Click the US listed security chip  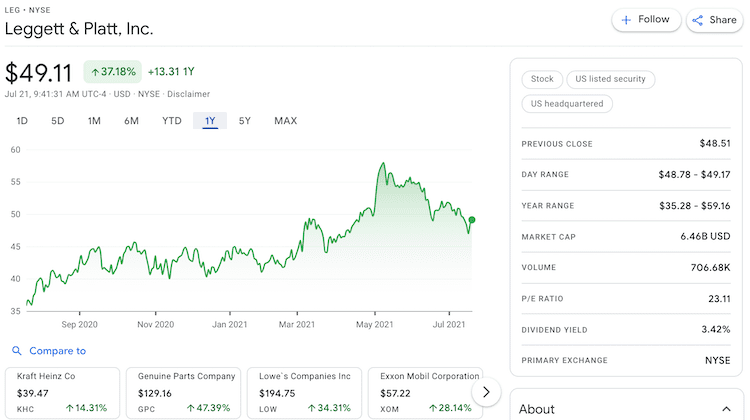(610, 79)
